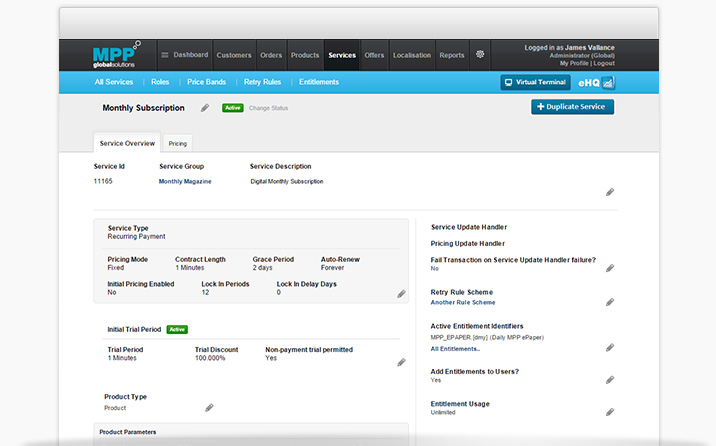This screenshot has width=716, height=446.
Task: Open the settings gear in the navigation bar
Action: 480,54
